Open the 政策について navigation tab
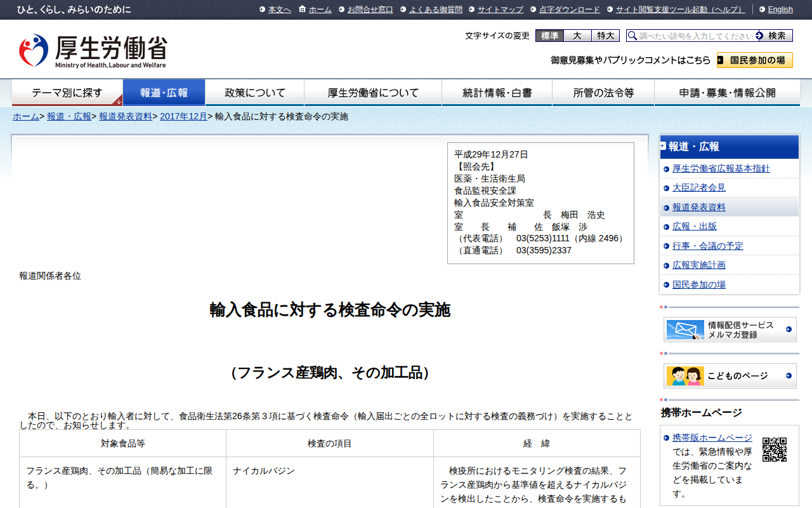 click(x=255, y=93)
